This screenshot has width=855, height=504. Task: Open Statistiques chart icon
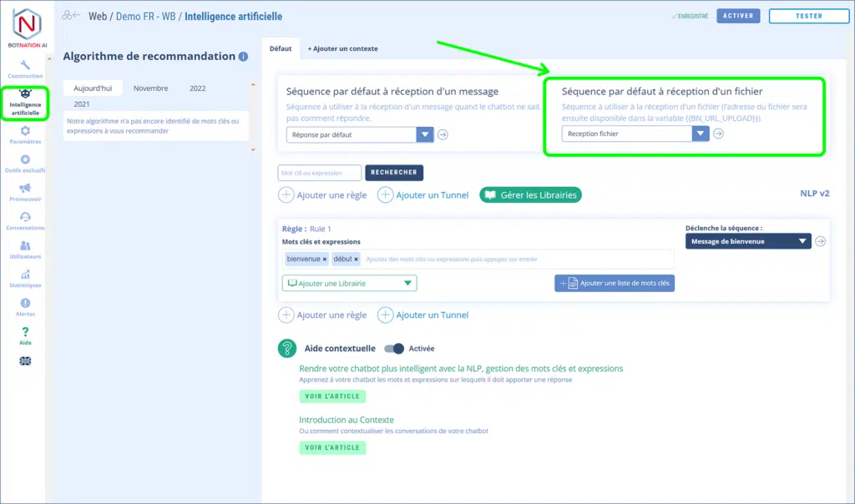[x=25, y=276]
